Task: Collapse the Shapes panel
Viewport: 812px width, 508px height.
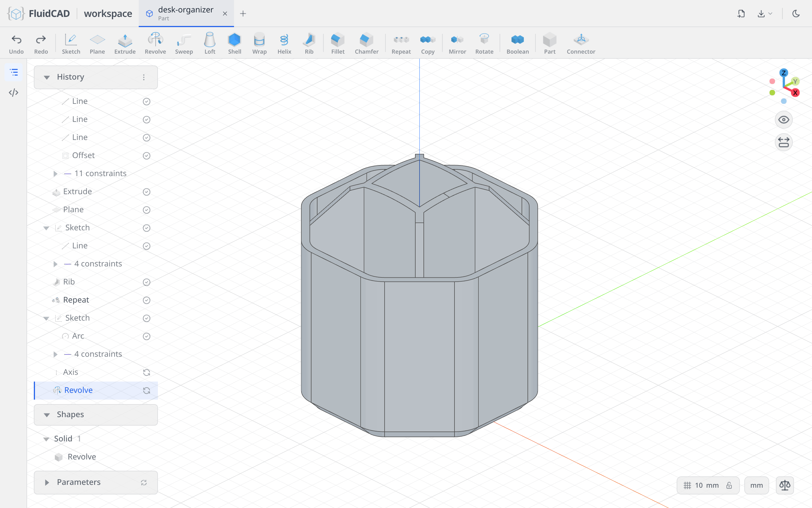Action: (x=47, y=415)
